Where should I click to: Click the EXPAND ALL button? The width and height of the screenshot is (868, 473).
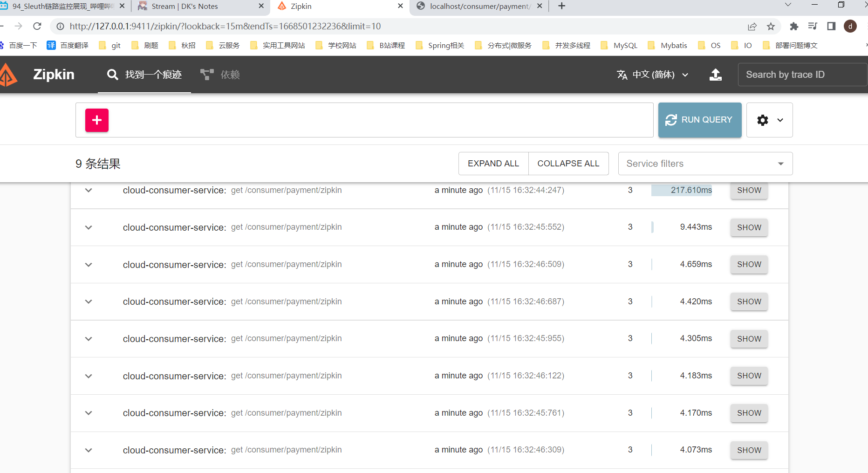(493, 164)
